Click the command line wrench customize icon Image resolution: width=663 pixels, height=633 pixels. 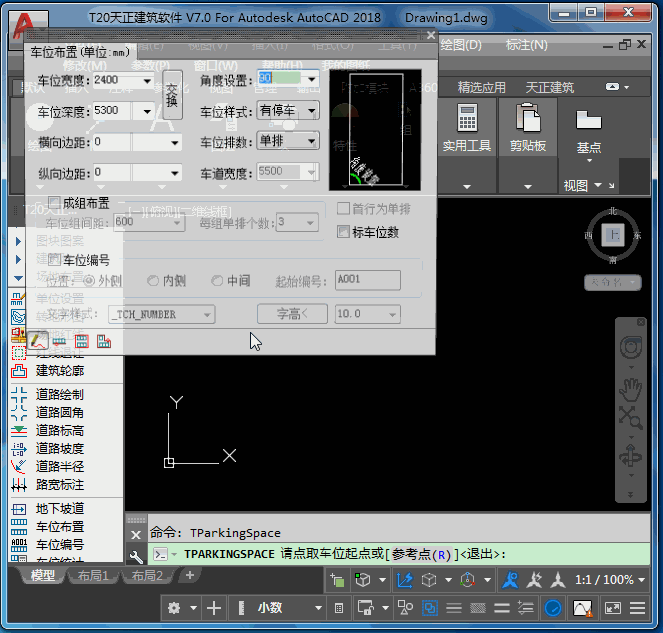[x=136, y=556]
